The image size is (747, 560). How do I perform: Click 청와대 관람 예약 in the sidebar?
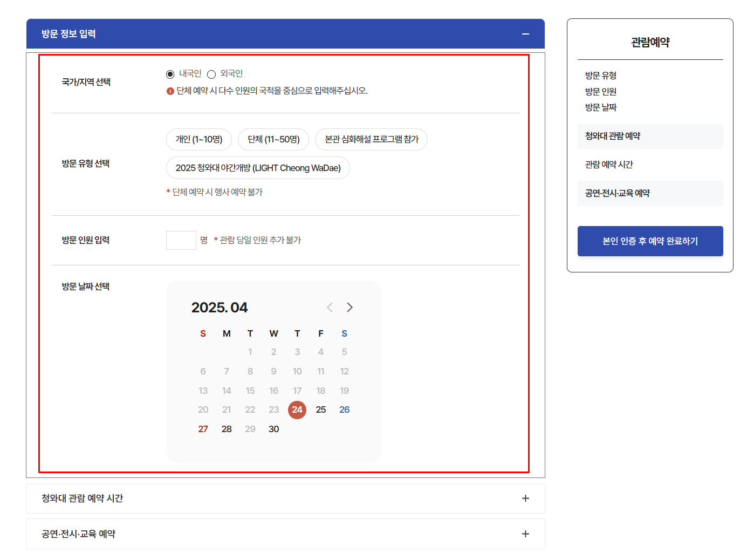pyautogui.click(x=615, y=136)
